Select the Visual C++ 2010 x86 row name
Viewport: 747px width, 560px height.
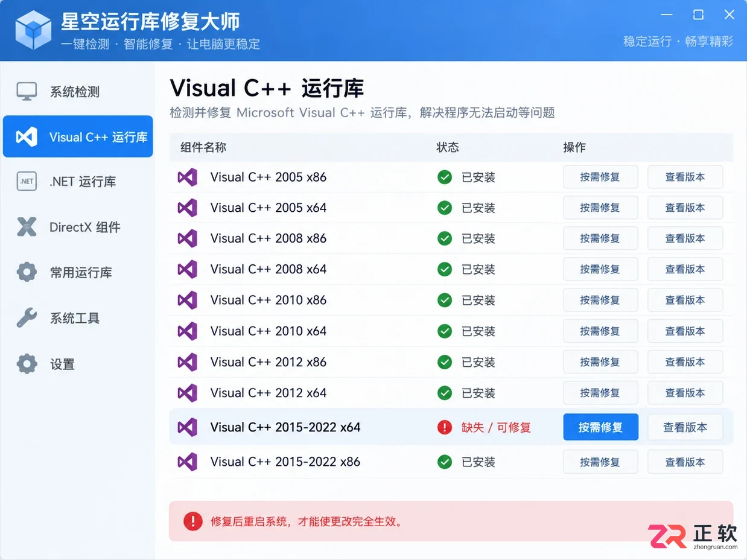click(x=269, y=300)
